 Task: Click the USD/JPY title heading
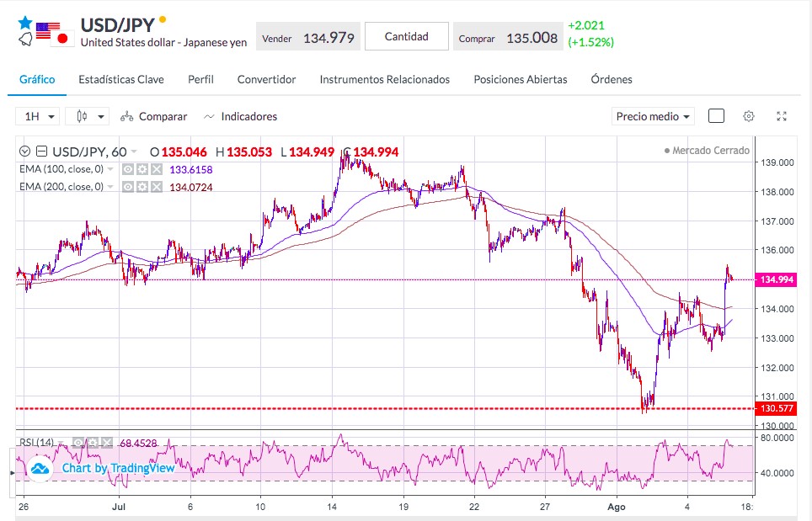[x=118, y=25]
